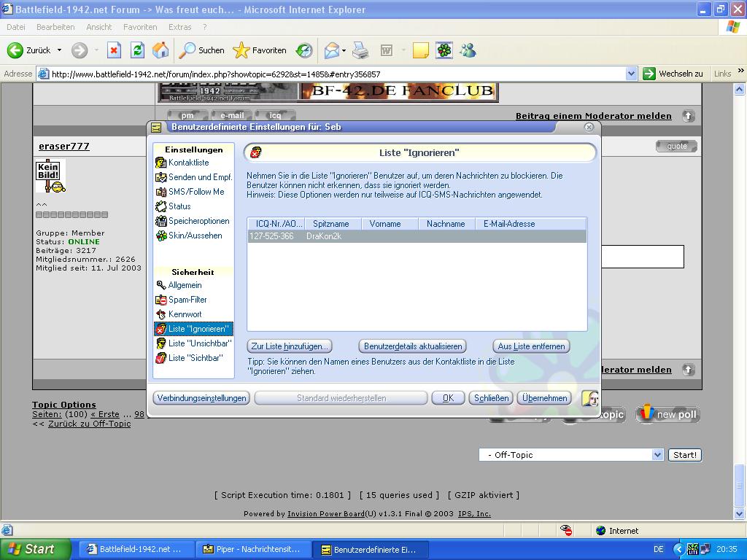Click Aus Liste entfernen button
This screenshot has height=560, width=747.
531,346
